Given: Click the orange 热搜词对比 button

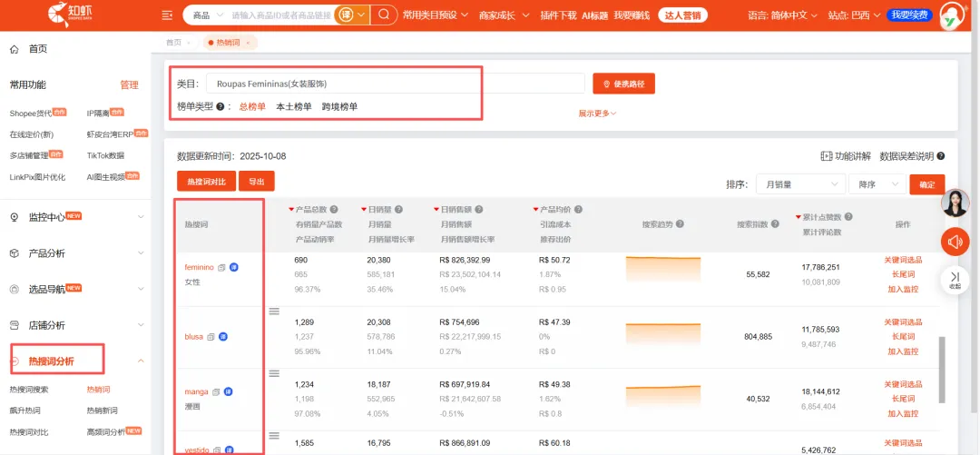Looking at the screenshot, I should tap(206, 182).
